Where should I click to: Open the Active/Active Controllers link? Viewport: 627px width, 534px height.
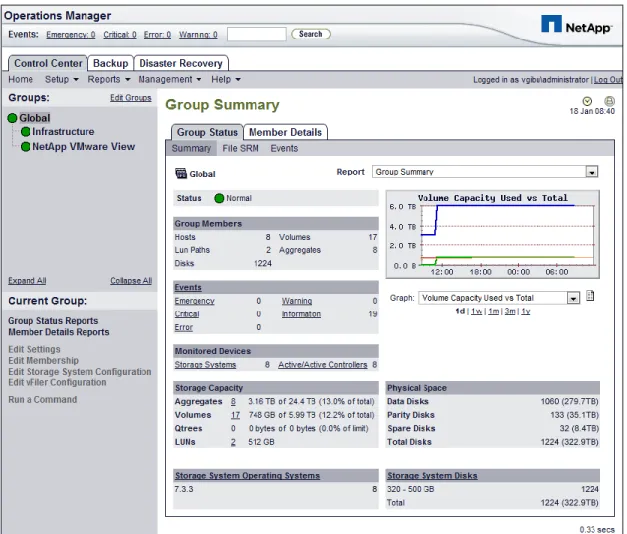coord(323,365)
